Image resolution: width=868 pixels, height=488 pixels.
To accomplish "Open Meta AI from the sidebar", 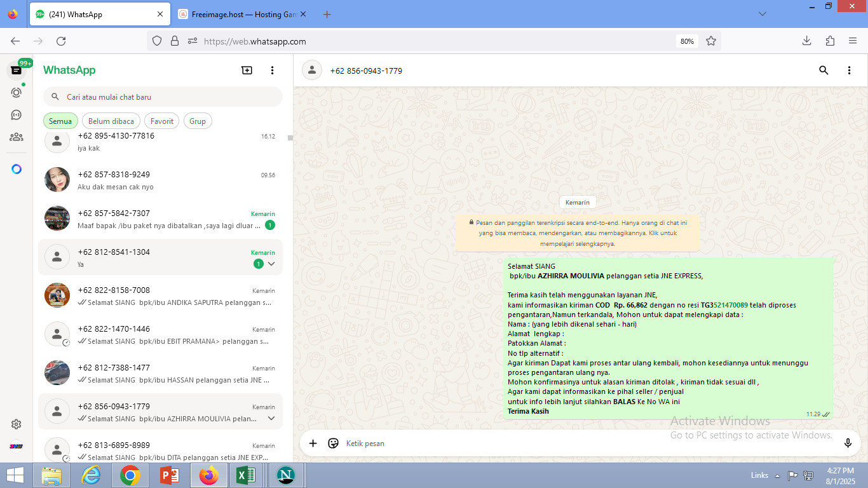I will pyautogui.click(x=17, y=169).
